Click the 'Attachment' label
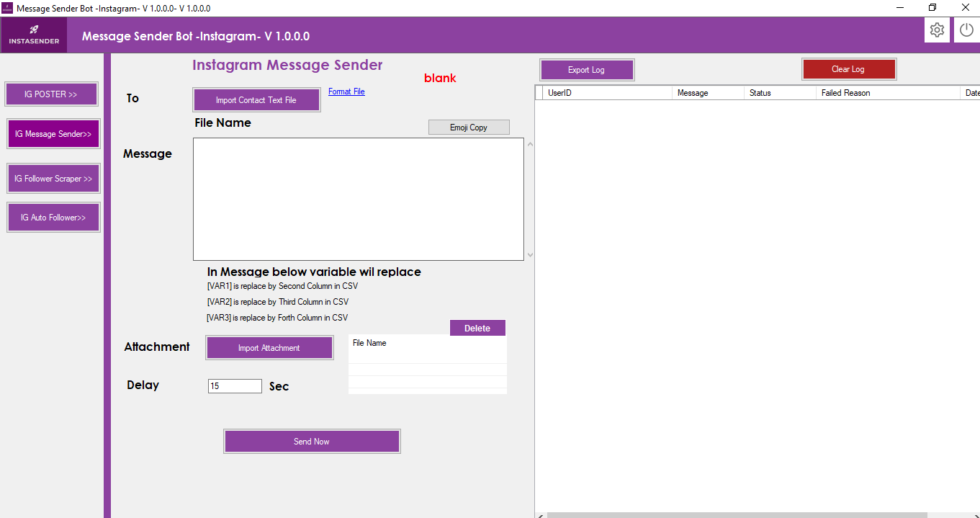 point(157,347)
